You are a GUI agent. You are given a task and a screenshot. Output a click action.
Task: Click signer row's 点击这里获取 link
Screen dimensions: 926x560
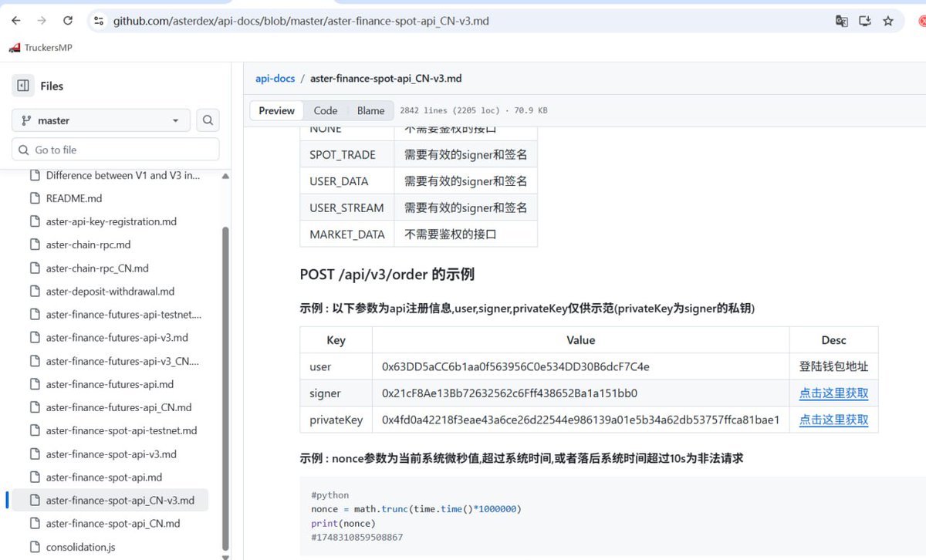(833, 393)
